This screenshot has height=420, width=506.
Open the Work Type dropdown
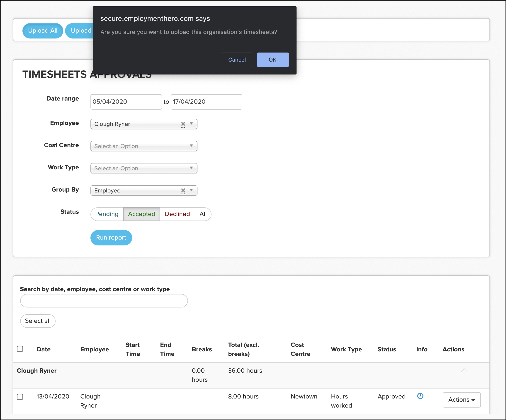(144, 168)
